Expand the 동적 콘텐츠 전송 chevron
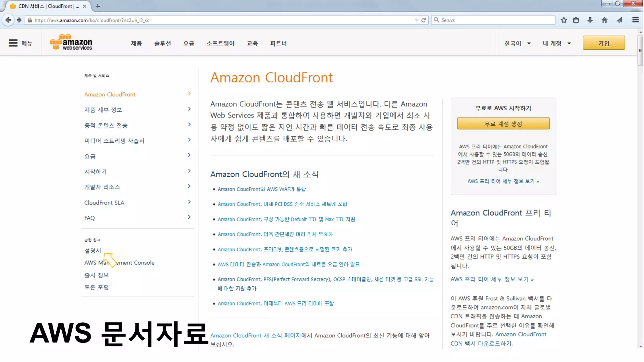 (189, 124)
